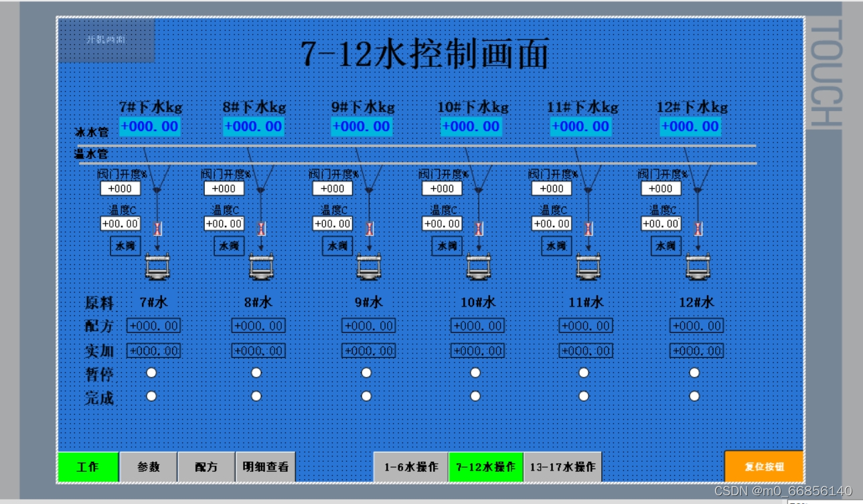Click the red valve icon under 10#下水kg
Image resolution: width=863 pixels, height=504 pixels.
pos(479,229)
